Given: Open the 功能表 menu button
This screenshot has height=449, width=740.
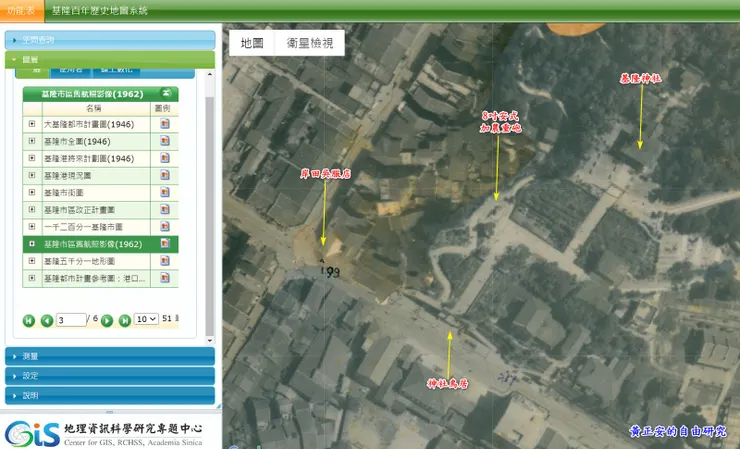Looking at the screenshot, I should point(22,11).
